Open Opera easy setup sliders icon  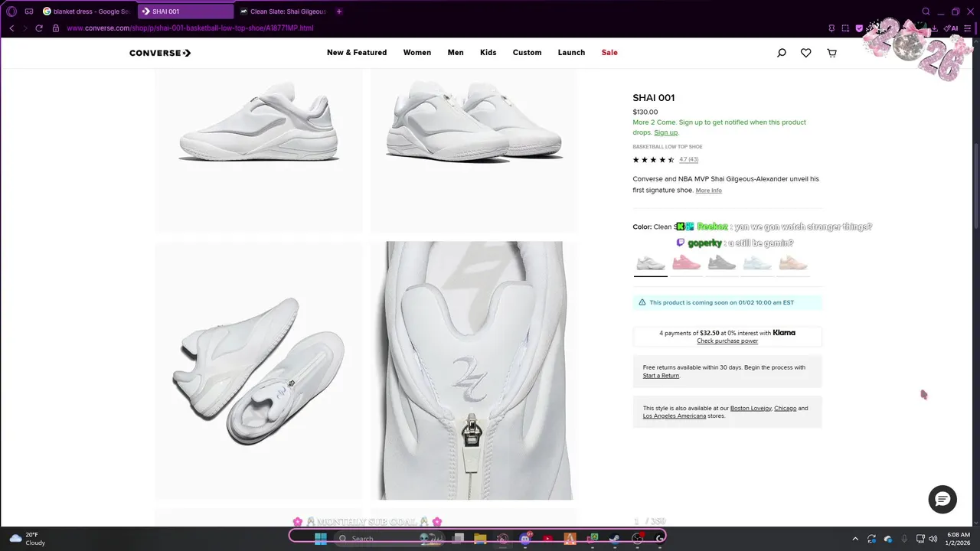tap(969, 28)
